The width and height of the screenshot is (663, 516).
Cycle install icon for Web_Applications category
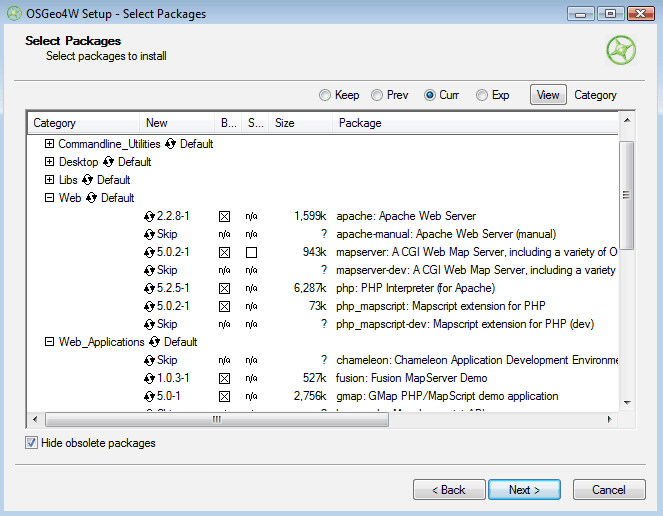tap(154, 342)
